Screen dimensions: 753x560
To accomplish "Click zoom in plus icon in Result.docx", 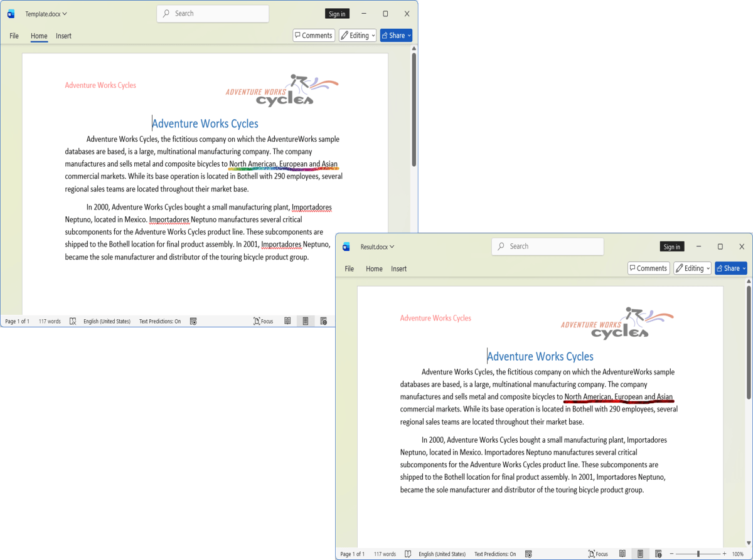I will [724, 554].
